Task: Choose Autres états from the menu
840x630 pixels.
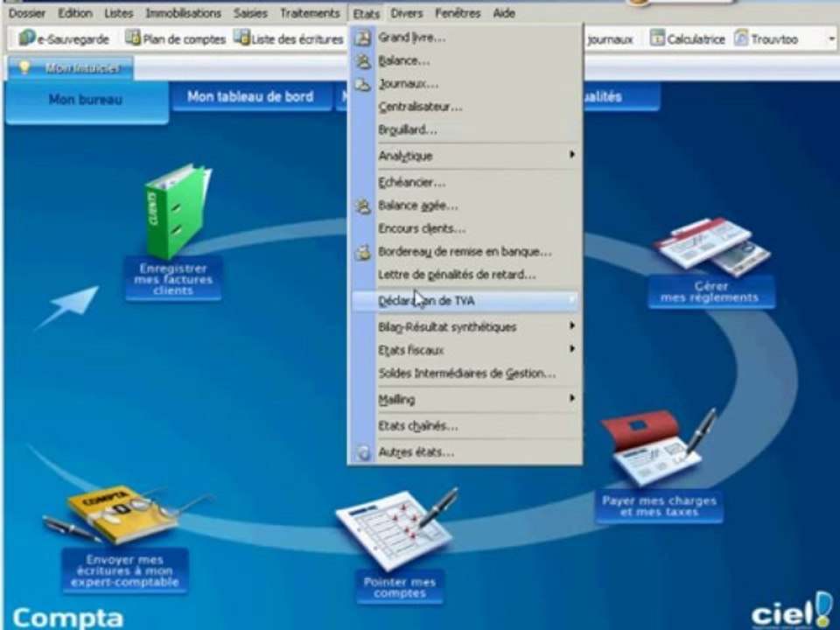Action: (465, 452)
